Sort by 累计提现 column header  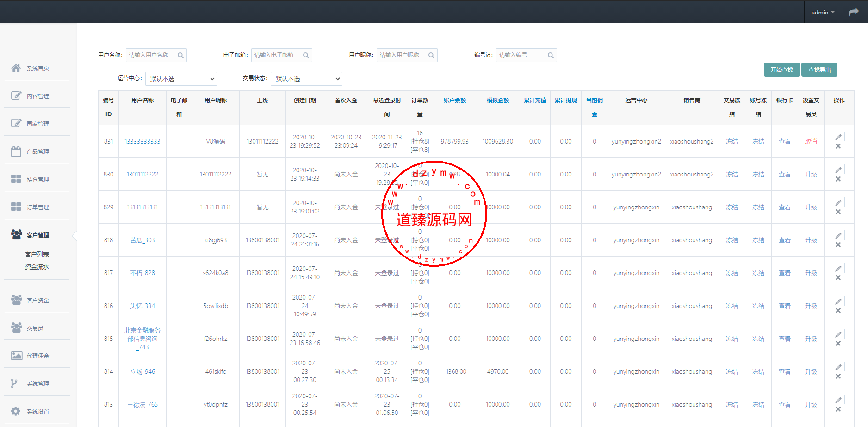point(566,100)
